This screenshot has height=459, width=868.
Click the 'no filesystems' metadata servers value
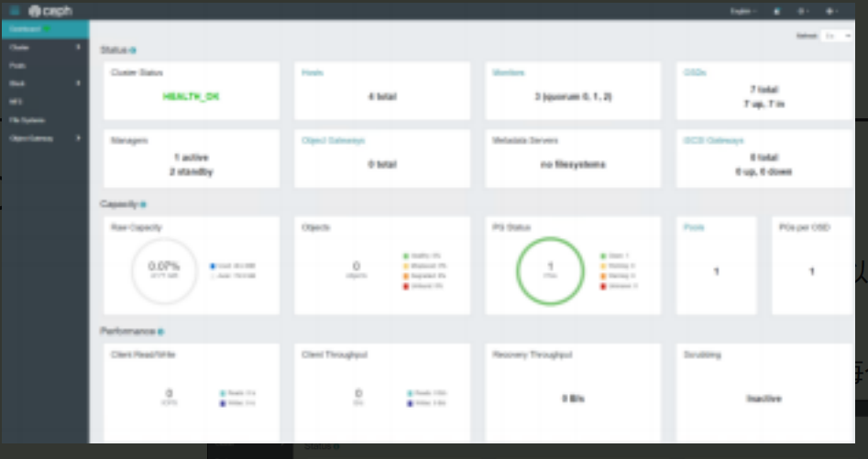tap(573, 164)
